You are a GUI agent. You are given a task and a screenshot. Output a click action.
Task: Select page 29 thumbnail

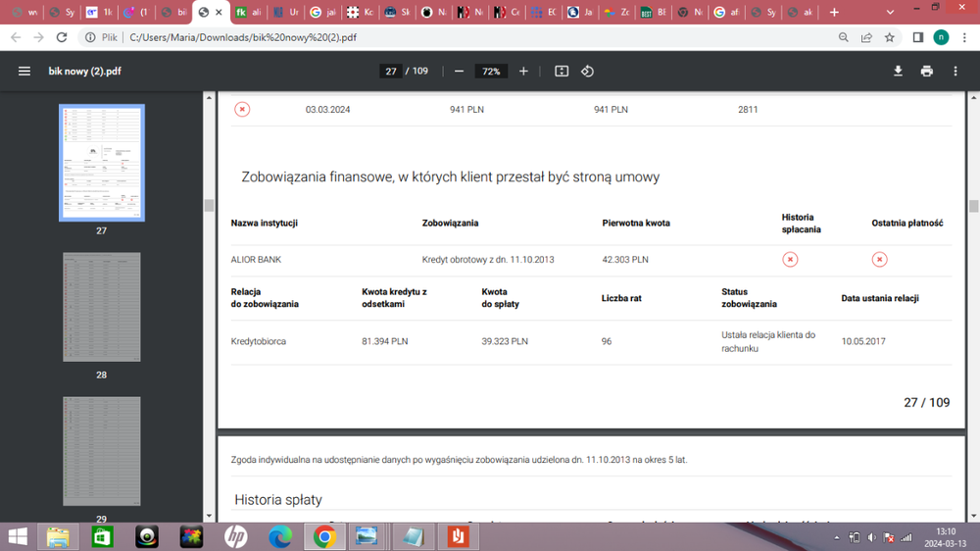(x=102, y=451)
